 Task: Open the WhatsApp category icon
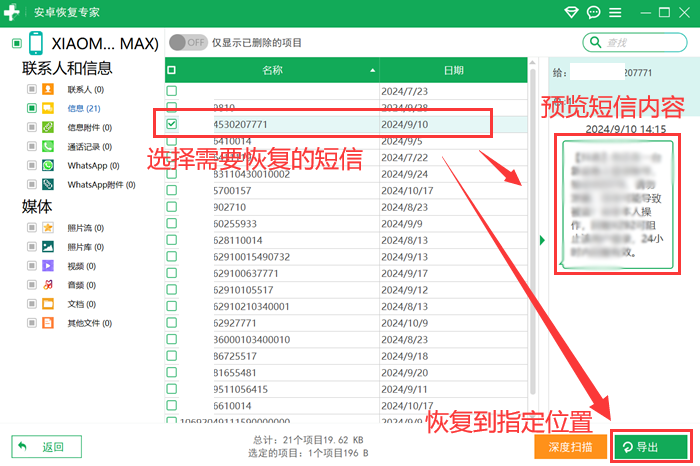tap(47, 165)
